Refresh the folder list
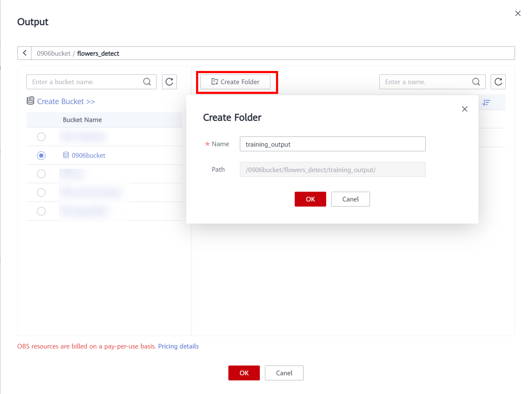The image size is (532, 394). [x=498, y=82]
